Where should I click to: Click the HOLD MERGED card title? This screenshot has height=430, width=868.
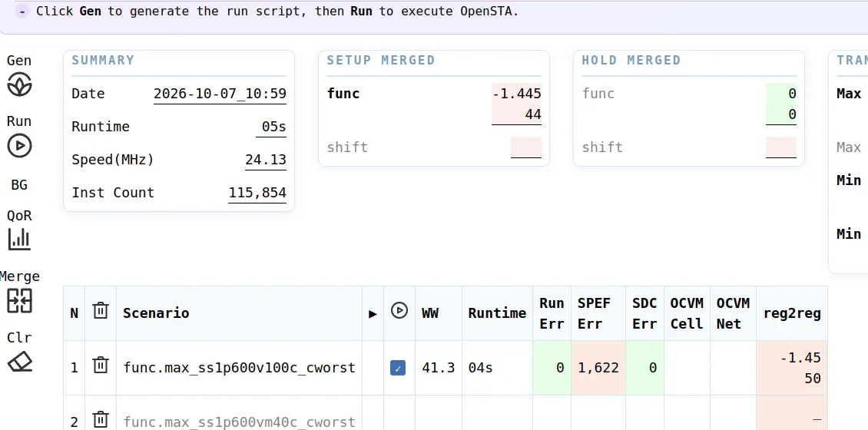pos(631,61)
